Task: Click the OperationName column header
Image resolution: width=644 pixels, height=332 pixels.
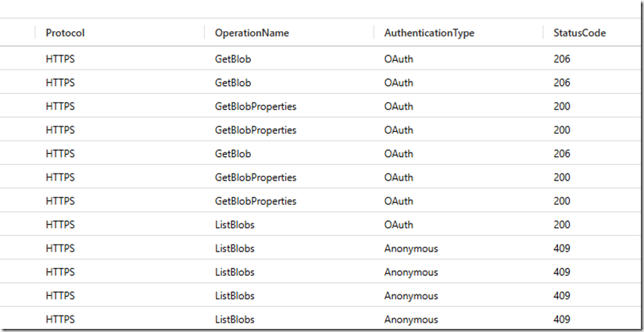Action: point(252,33)
